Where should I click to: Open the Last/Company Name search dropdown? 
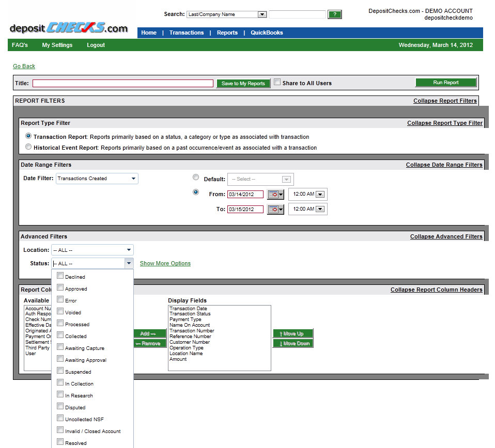pos(227,14)
